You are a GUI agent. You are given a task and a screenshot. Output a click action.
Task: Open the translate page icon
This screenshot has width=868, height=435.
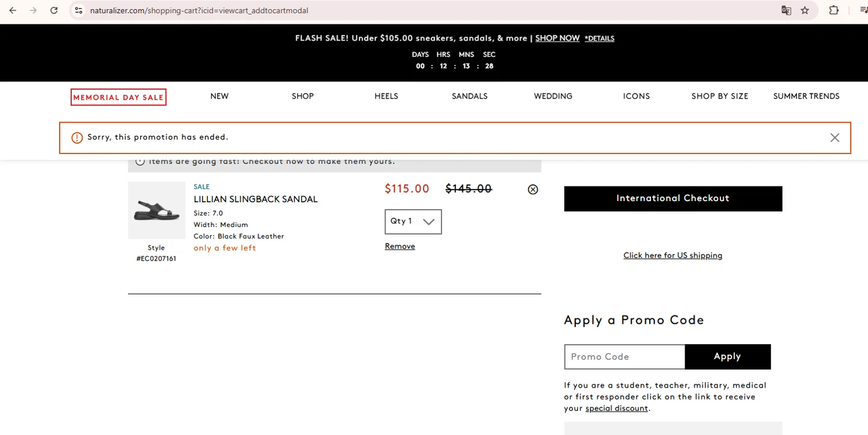786,10
